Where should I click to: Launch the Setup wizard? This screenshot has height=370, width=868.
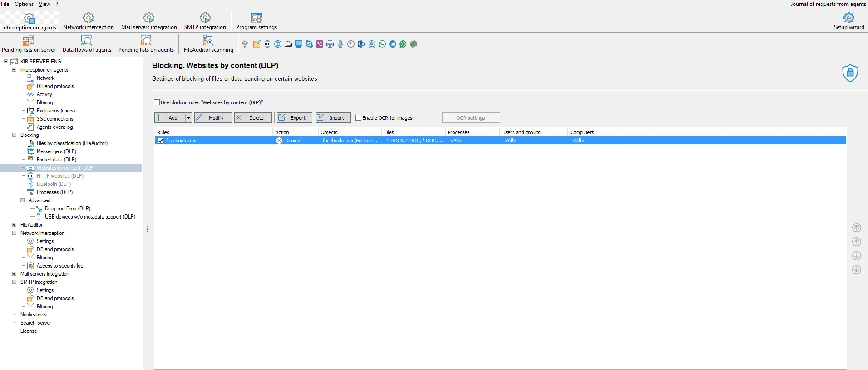pyautogui.click(x=849, y=21)
